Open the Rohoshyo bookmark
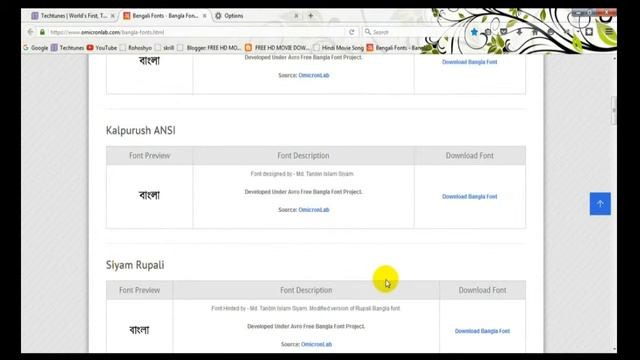The width and height of the screenshot is (640, 360). point(136,48)
